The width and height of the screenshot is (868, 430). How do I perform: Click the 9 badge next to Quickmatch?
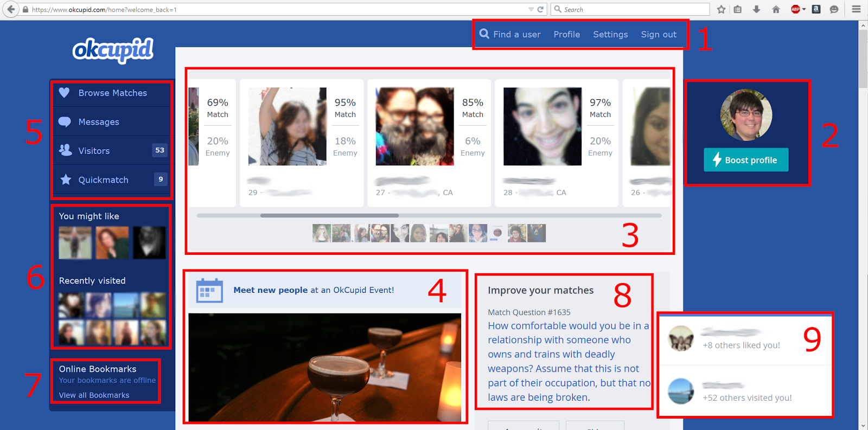pyautogui.click(x=161, y=179)
